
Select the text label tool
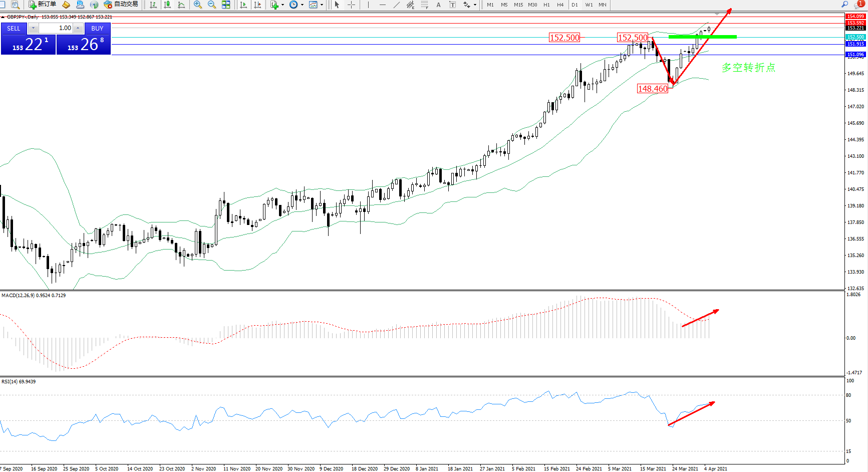452,5
